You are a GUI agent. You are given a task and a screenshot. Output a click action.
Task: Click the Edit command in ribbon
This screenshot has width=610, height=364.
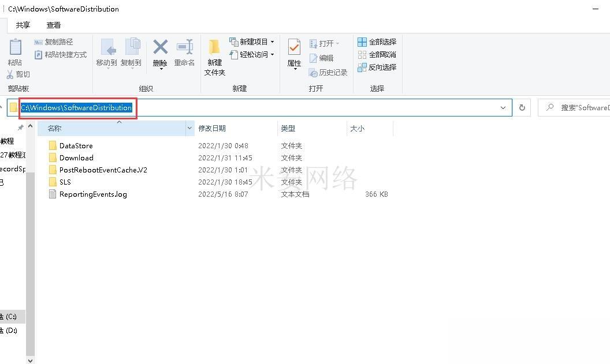coord(321,58)
